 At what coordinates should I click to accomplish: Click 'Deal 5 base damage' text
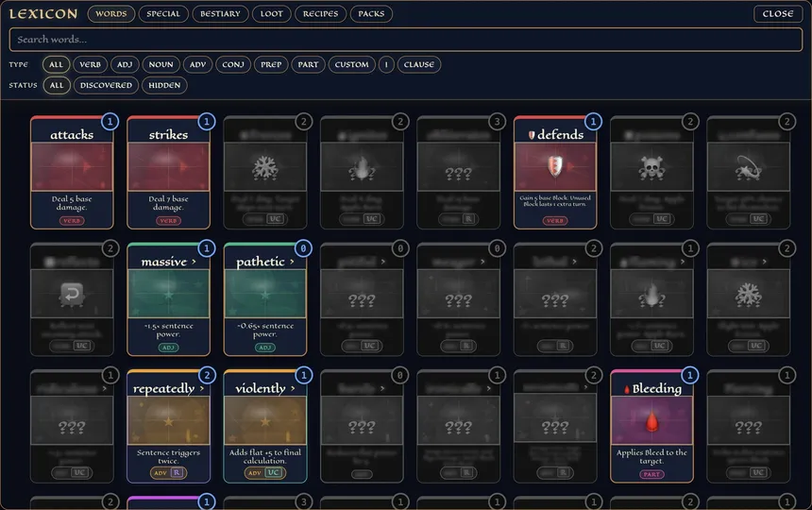tap(72, 203)
